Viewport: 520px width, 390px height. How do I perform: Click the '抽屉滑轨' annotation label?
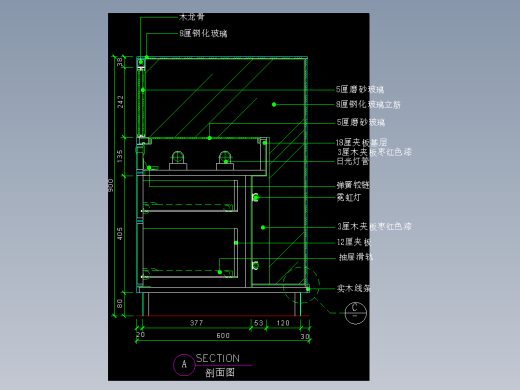(356, 257)
